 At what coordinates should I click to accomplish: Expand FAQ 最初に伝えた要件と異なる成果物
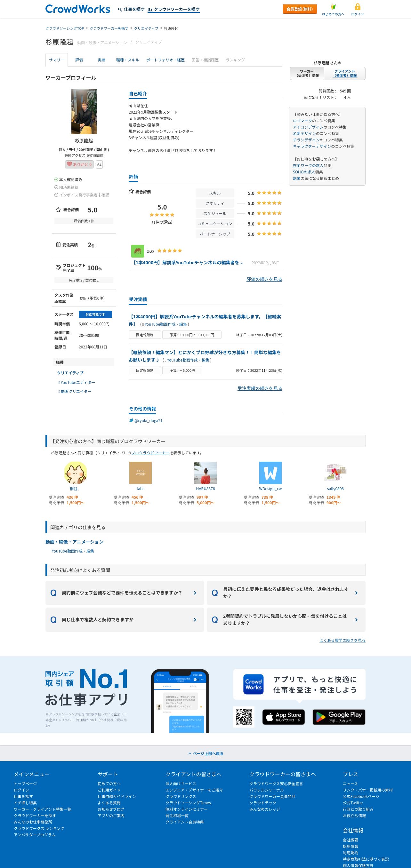pyautogui.click(x=286, y=593)
